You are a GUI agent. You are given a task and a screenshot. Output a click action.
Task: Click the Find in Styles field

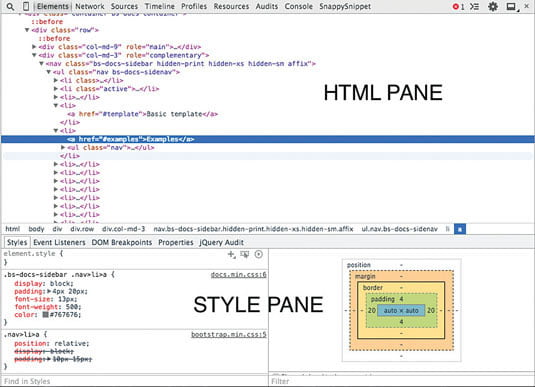[x=135, y=381]
